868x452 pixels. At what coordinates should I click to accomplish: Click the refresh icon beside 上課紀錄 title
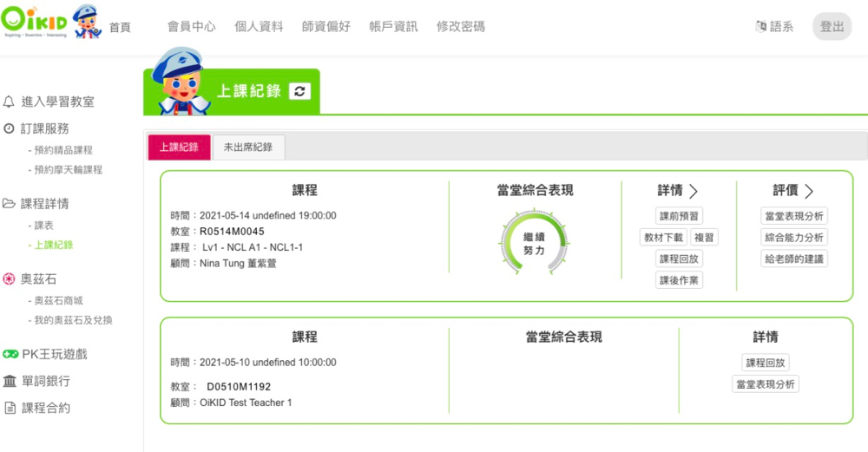[299, 91]
